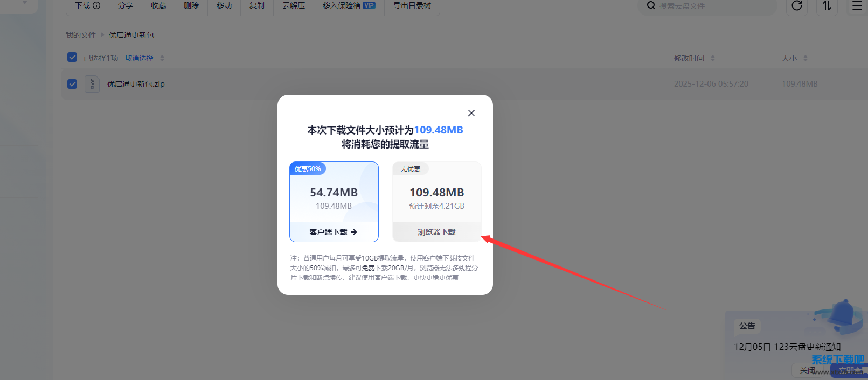Toggle the select-all checkbox 已选择1项
The width and height of the screenshot is (868, 380).
click(x=72, y=58)
